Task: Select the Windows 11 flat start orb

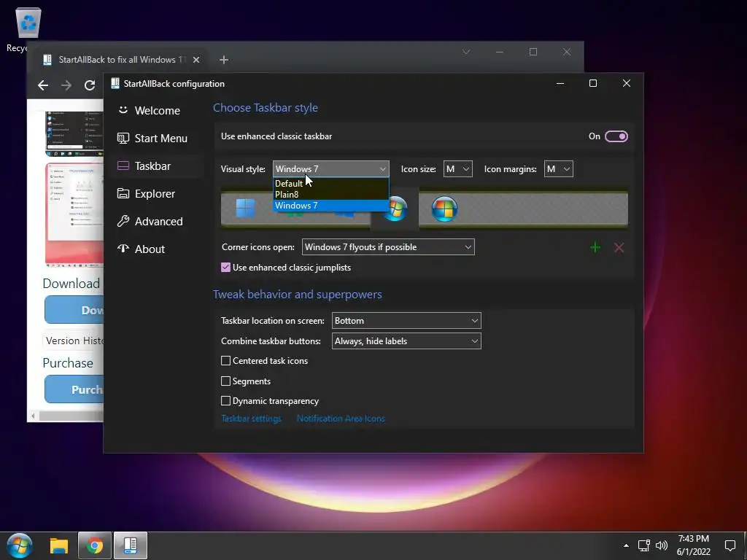Action: click(245, 208)
